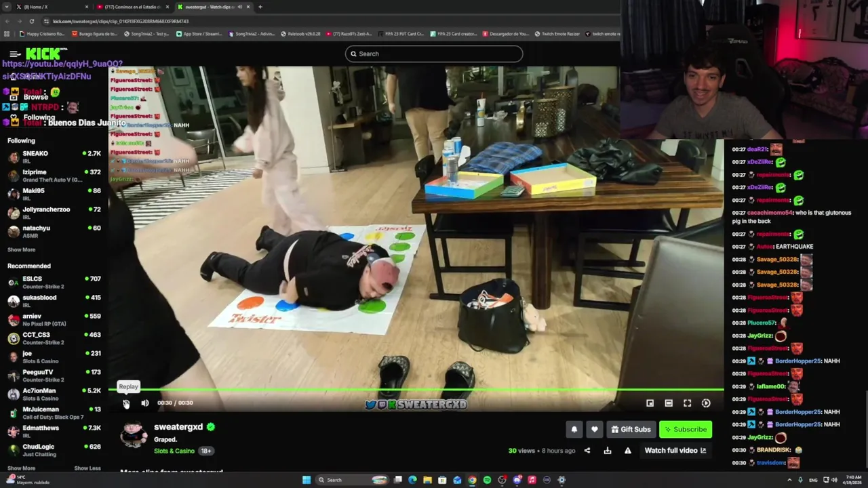Click the green Subscribe button
This screenshot has width=868, height=488.
click(686, 429)
